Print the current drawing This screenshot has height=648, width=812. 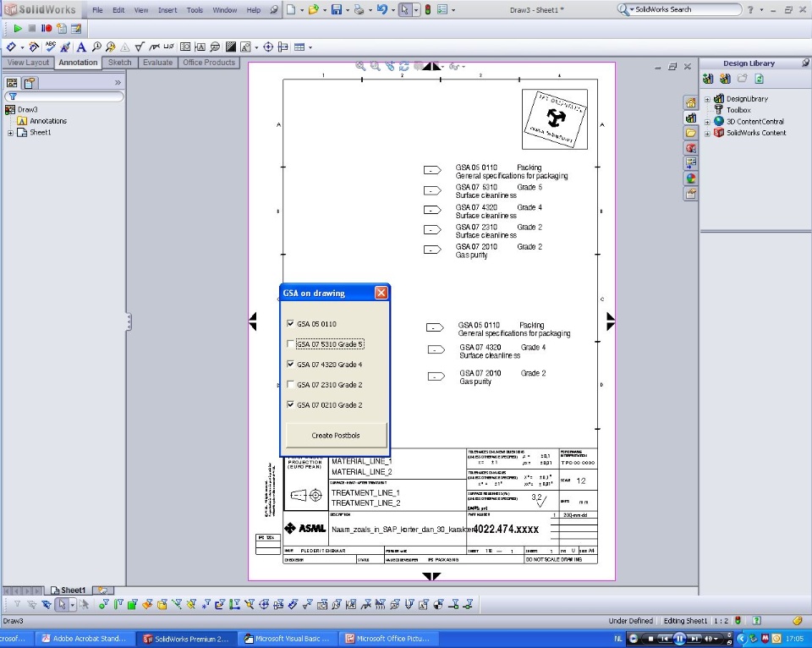(359, 9)
